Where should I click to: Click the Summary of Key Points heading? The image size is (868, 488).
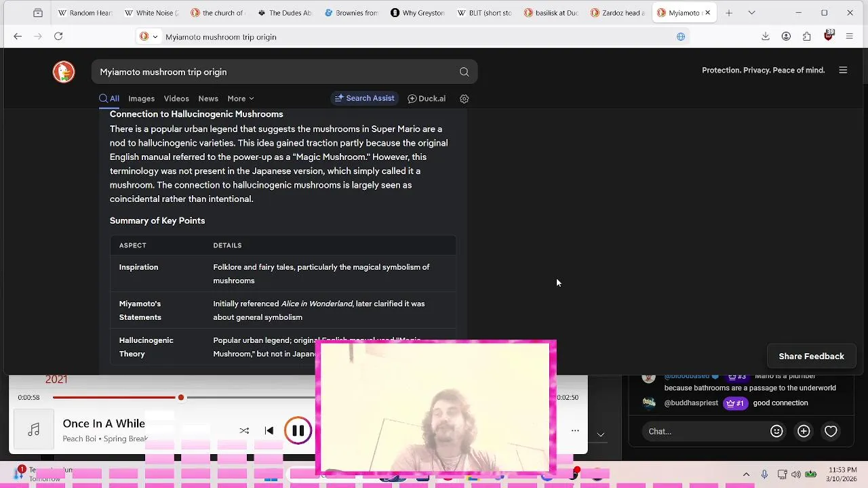pos(157,221)
